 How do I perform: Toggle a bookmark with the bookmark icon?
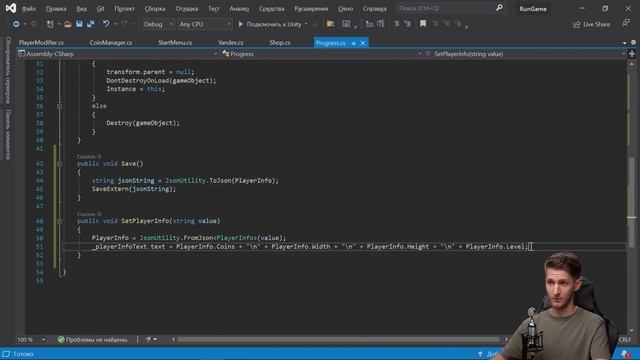[x=423, y=24]
